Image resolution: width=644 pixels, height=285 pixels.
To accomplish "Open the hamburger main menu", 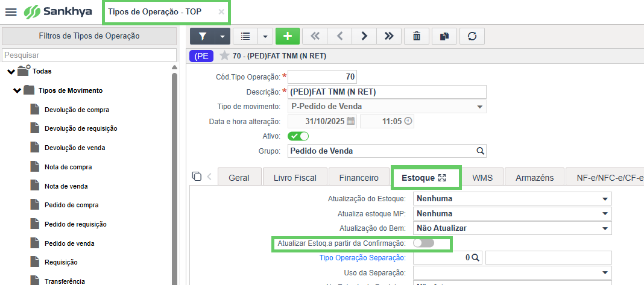I will (11, 12).
